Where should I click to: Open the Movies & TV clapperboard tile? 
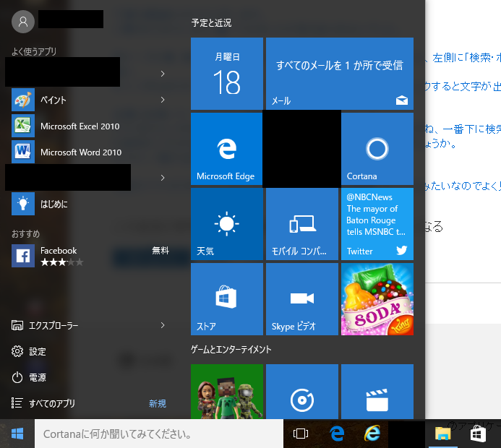click(377, 392)
